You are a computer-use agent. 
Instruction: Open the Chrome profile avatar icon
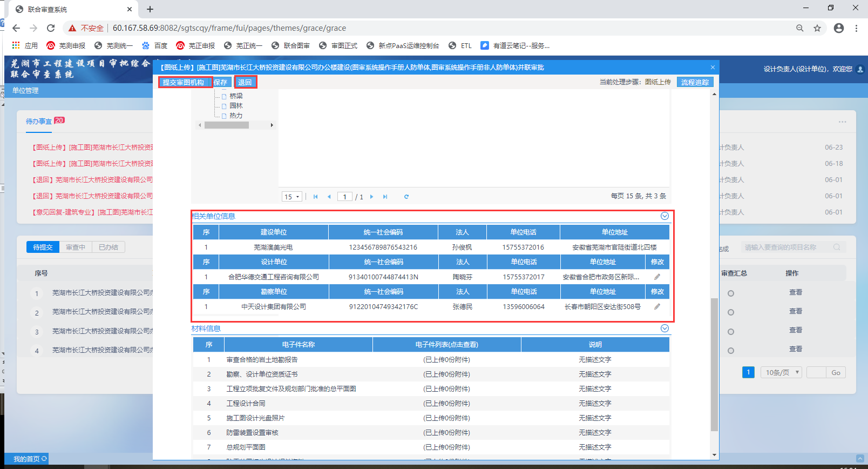838,28
